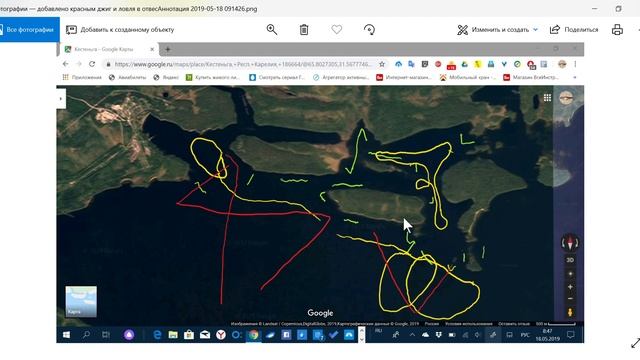
Task: Select the Кестеньга - Google Карты tab
Action: (108, 49)
